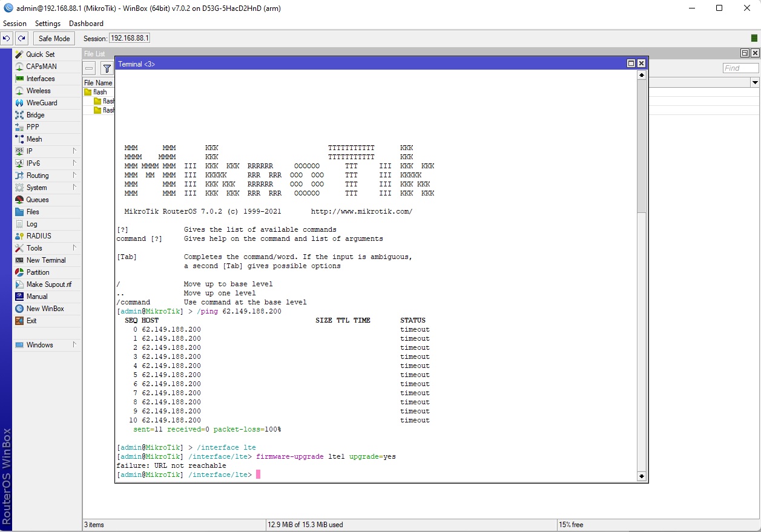Click the File Name column header
Viewport: 761px width, 532px height.
98,83
